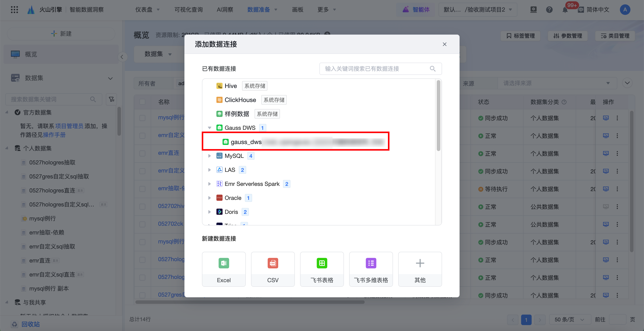The width and height of the screenshot is (644, 331).
Task: Open the help question mark icon
Action: [x=549, y=9]
